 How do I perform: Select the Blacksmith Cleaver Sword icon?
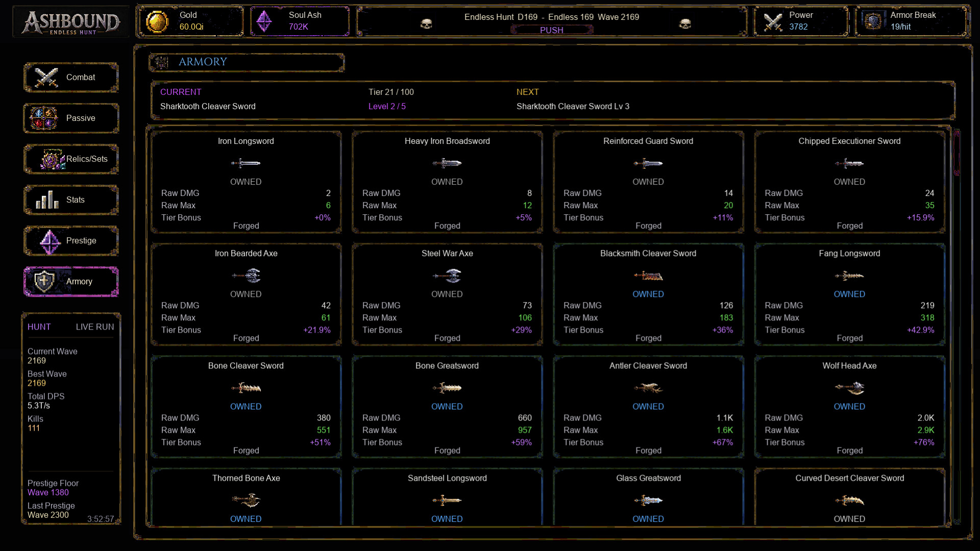(x=648, y=276)
